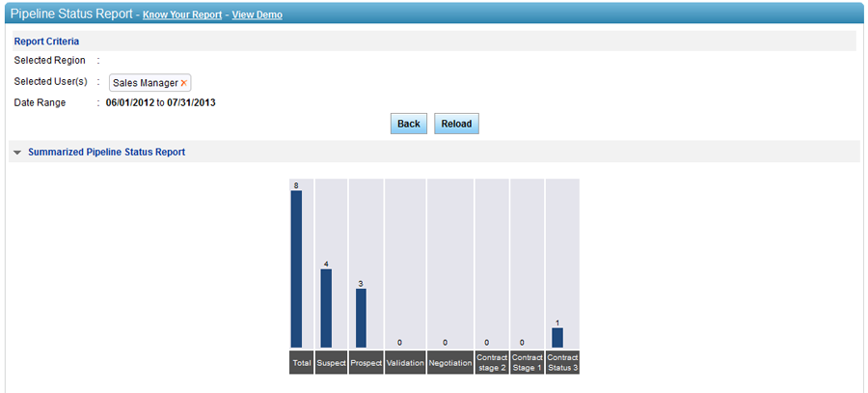Select the Contract Status 3 label

coord(562,363)
